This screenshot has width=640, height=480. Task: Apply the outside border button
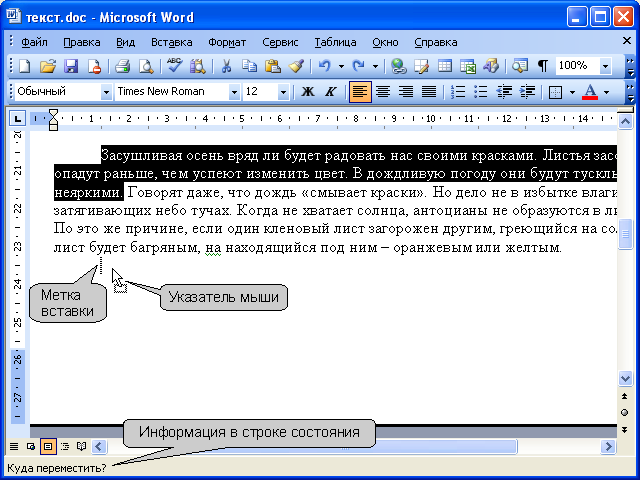[555, 92]
